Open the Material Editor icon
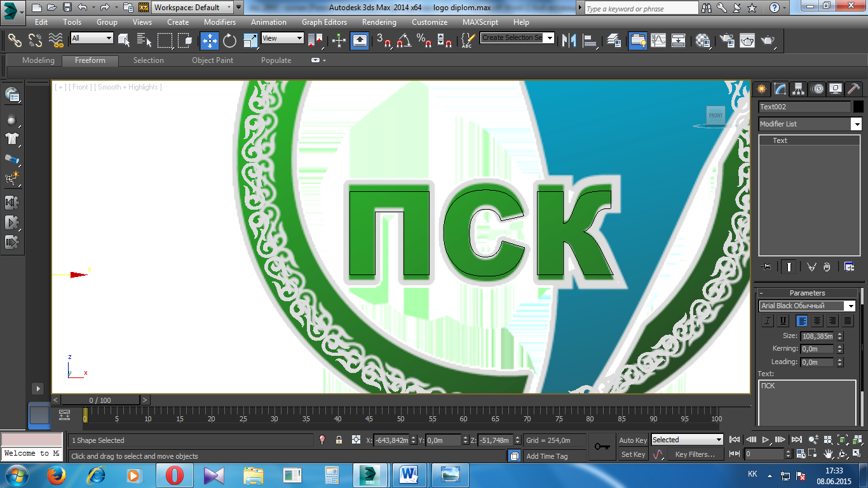 703,41
